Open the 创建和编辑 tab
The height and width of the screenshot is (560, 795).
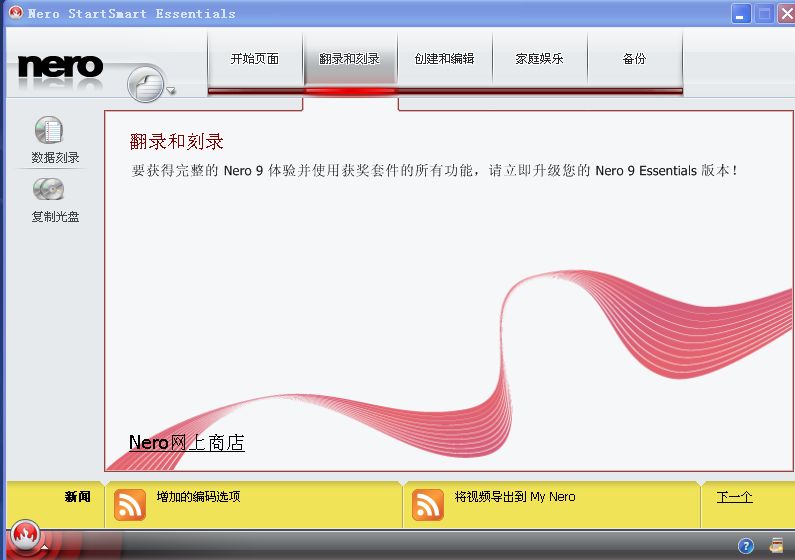[x=445, y=59]
